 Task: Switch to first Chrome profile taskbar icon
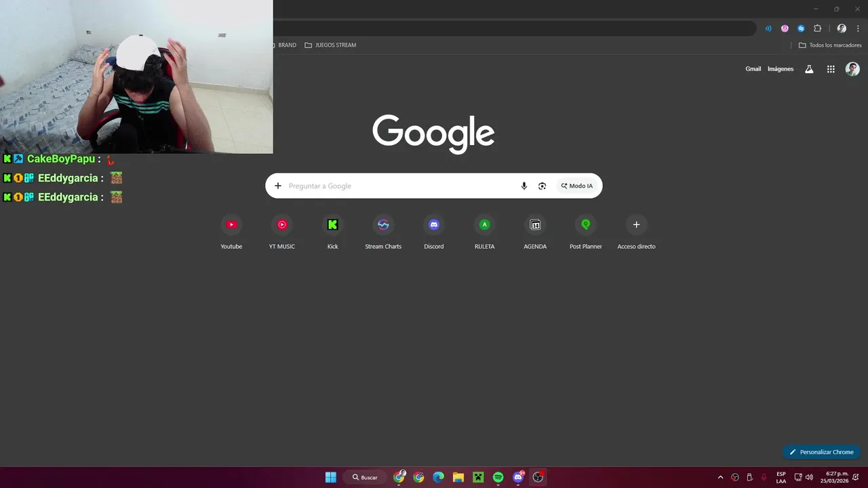pyautogui.click(x=399, y=477)
